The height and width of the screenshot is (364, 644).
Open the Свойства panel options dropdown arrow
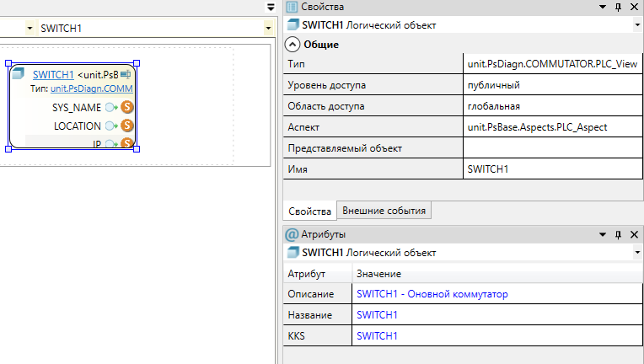(603, 7)
